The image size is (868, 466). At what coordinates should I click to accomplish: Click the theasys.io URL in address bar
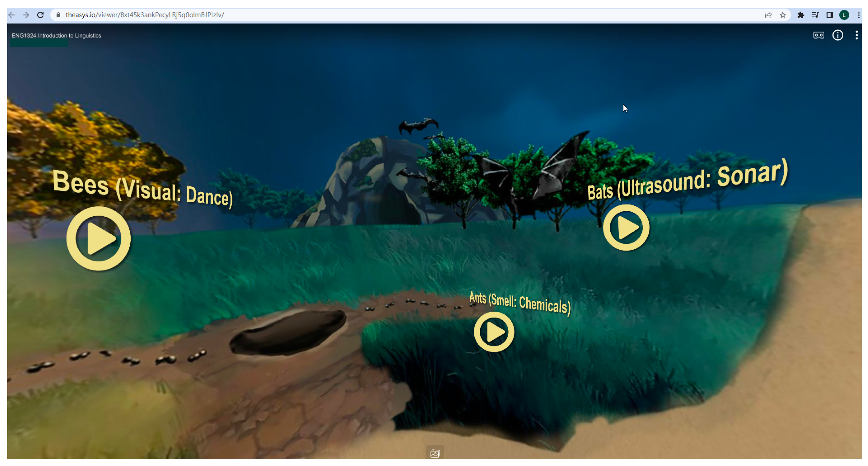tap(145, 15)
